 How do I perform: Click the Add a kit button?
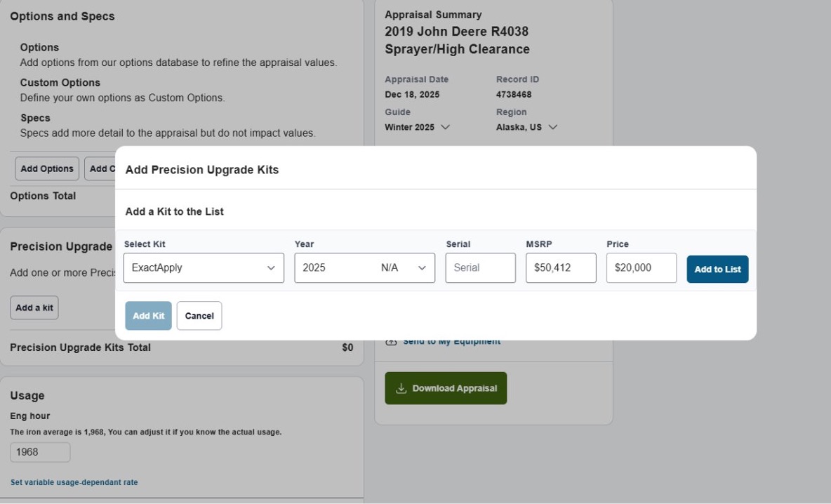pyautogui.click(x=34, y=307)
